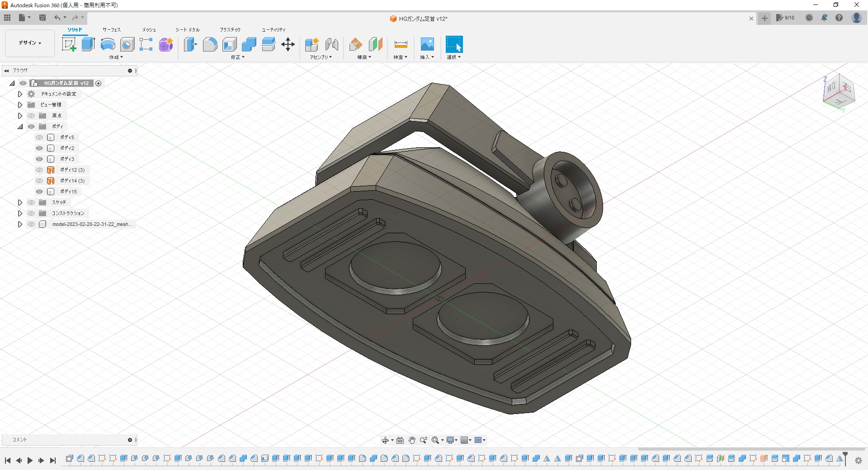Viewport: 868px width, 470px height.
Task: Click the Extrude tool icon
Action: (88, 44)
